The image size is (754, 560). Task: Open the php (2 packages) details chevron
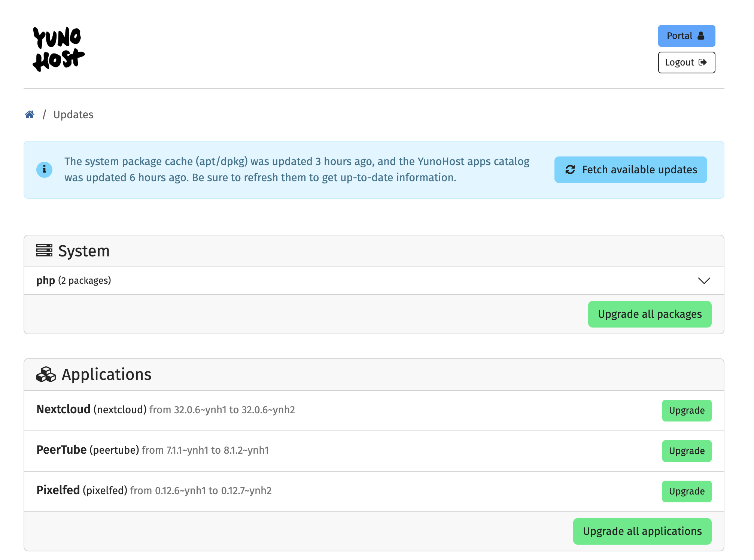(x=704, y=280)
